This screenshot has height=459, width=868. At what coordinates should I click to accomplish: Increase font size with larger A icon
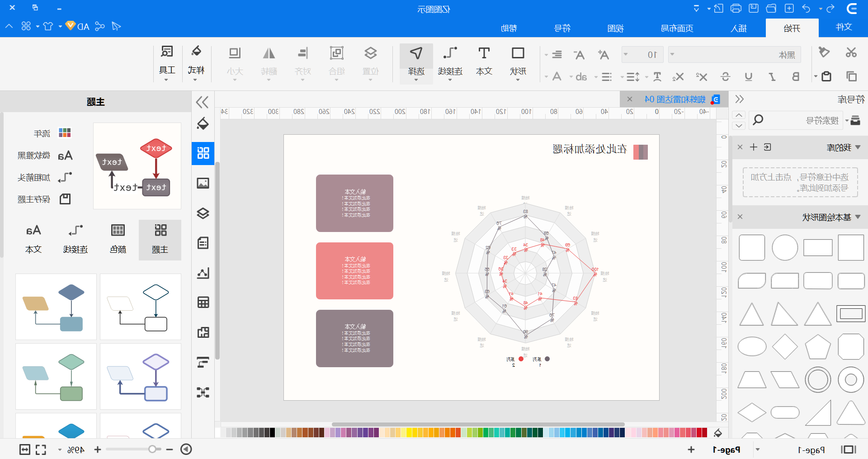point(603,55)
